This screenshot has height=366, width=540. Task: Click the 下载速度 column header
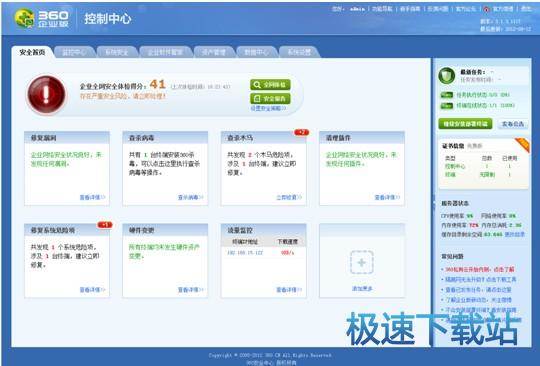(288, 242)
